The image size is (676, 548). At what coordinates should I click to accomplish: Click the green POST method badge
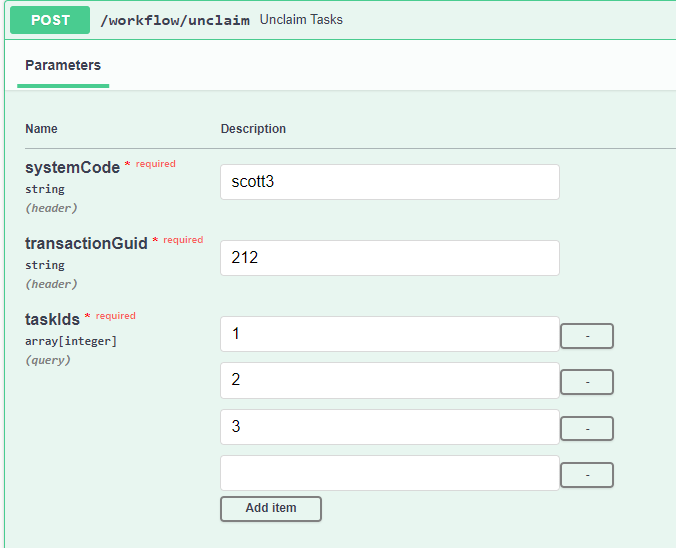50,20
